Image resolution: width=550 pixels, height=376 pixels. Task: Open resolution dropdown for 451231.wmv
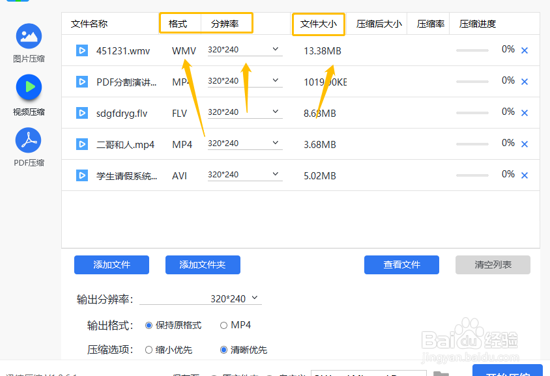click(x=245, y=50)
